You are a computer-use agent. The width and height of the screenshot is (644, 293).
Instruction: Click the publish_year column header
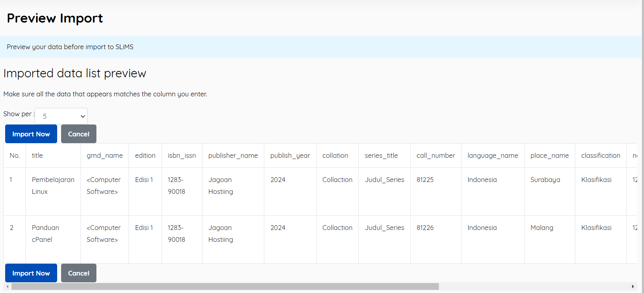click(290, 155)
